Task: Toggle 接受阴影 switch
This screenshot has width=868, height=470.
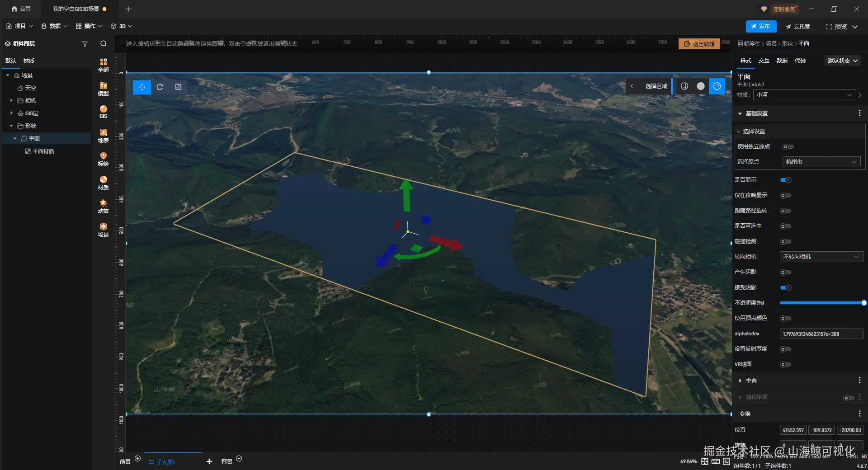Action: click(786, 287)
